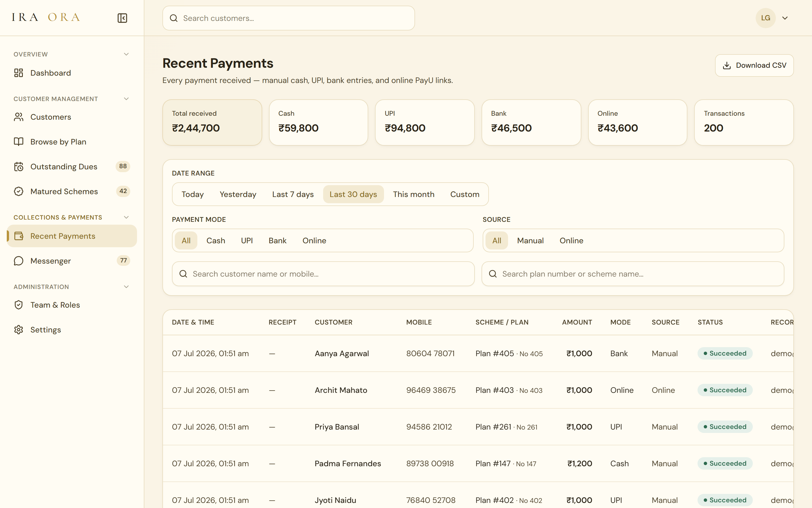Focus the Search customers field
Viewport: 812px width, 508px height.
[x=288, y=18]
